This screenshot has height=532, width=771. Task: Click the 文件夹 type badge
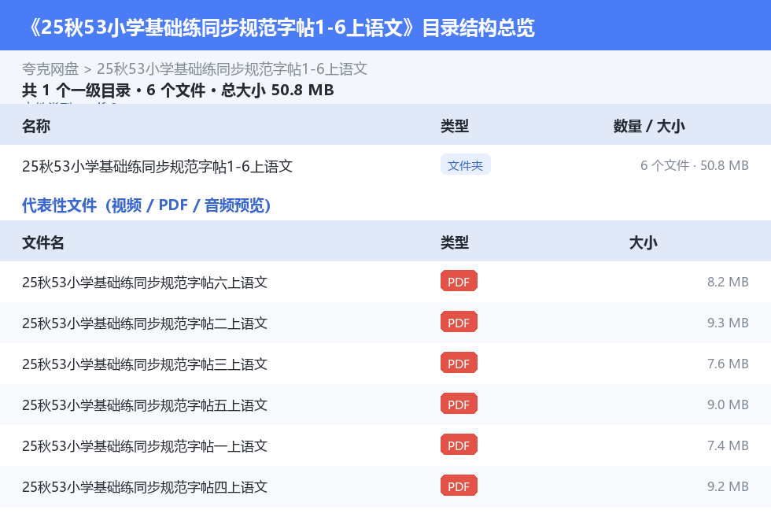tap(465, 165)
